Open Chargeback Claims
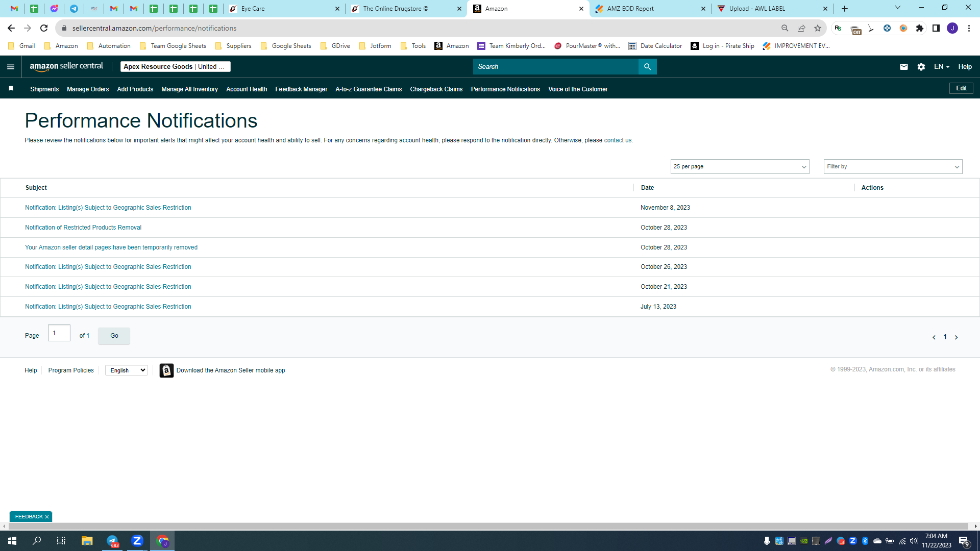 (x=436, y=89)
